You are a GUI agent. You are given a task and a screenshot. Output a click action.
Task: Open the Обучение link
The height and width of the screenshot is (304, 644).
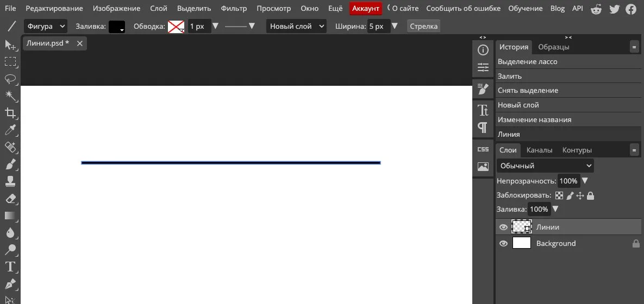pos(526,8)
